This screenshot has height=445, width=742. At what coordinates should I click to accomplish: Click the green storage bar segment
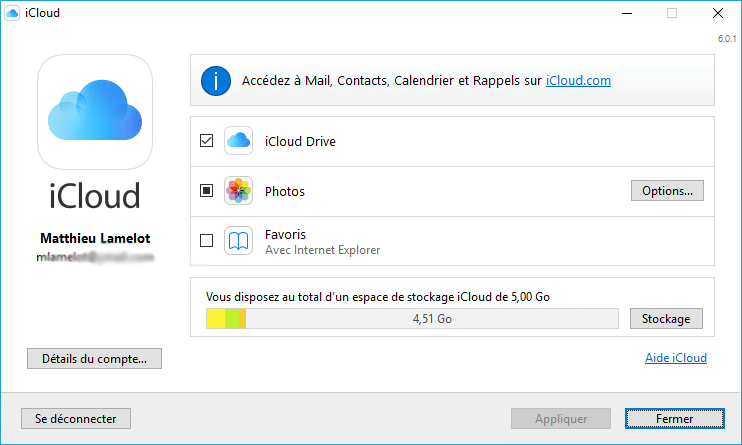pos(232,319)
